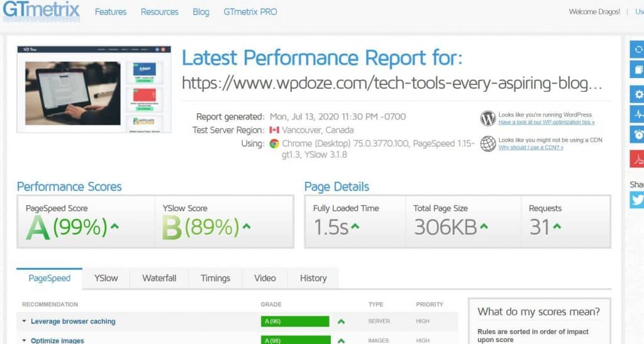The height and width of the screenshot is (344, 644).
Task: Share report via Twitter icon
Action: pos(638,200)
